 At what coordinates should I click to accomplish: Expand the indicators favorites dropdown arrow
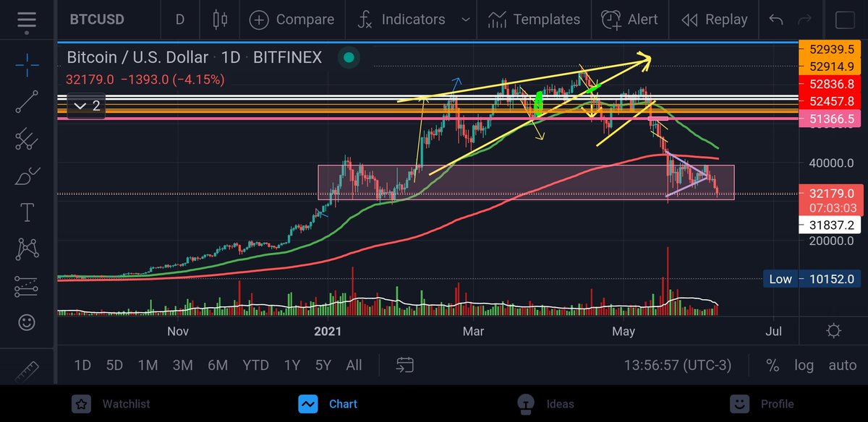(466, 20)
